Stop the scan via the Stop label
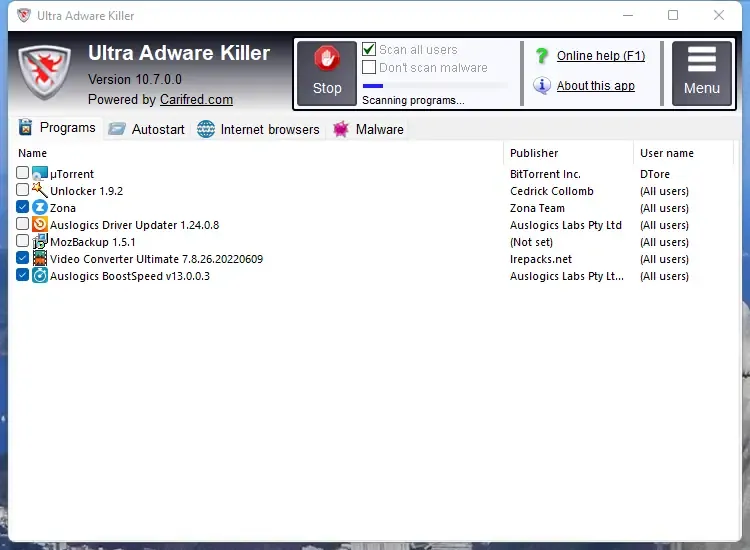The height and width of the screenshot is (550, 750). coord(327,88)
